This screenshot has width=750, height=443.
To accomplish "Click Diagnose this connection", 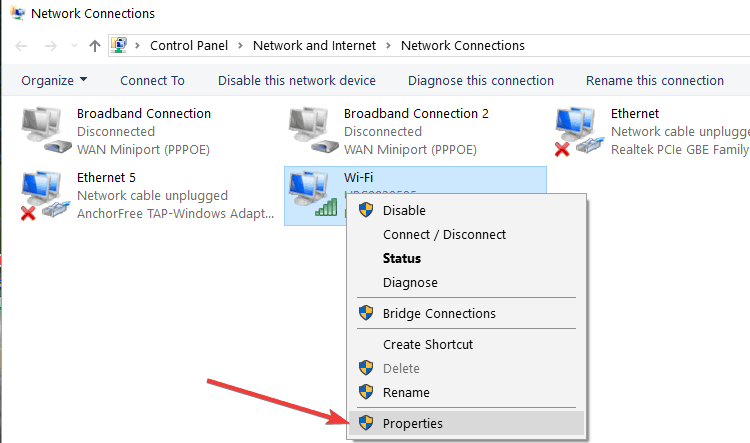I will click(x=481, y=80).
